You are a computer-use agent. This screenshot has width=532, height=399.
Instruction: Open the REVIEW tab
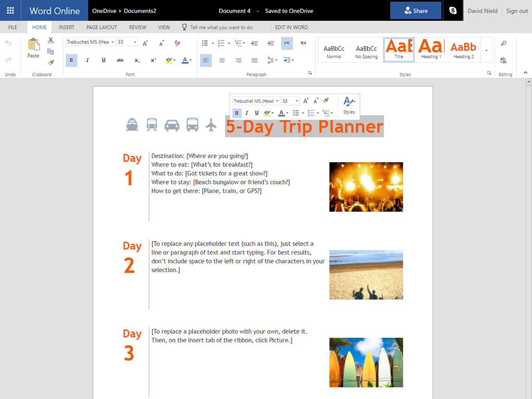click(137, 27)
